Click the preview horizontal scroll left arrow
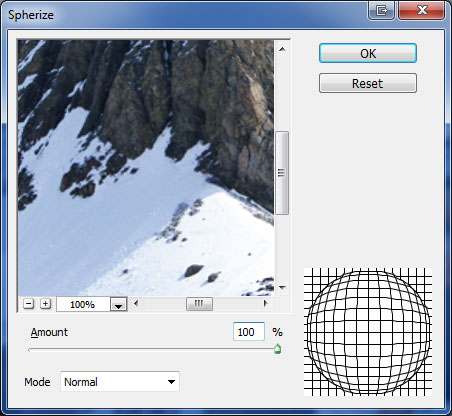This screenshot has height=416, width=452. click(x=136, y=303)
